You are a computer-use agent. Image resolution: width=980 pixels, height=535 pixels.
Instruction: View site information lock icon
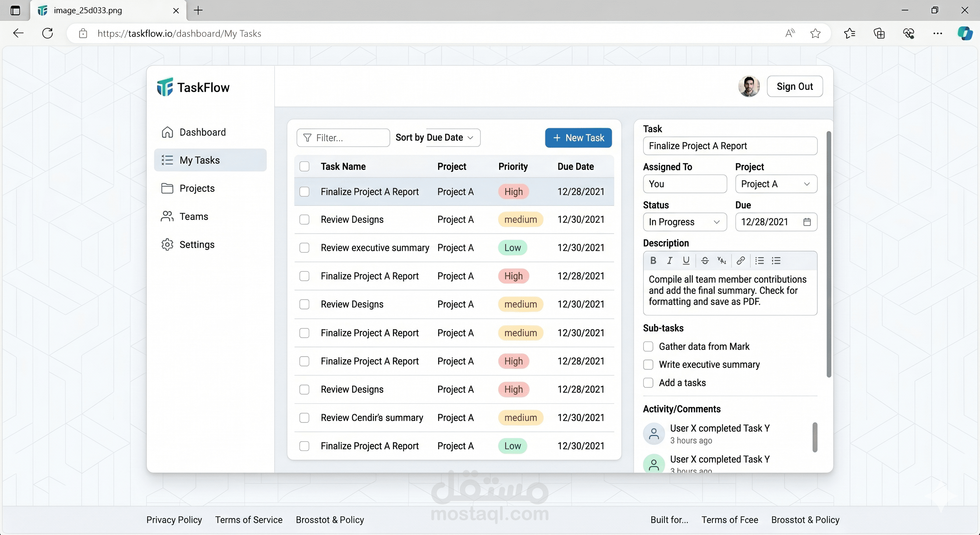(83, 33)
